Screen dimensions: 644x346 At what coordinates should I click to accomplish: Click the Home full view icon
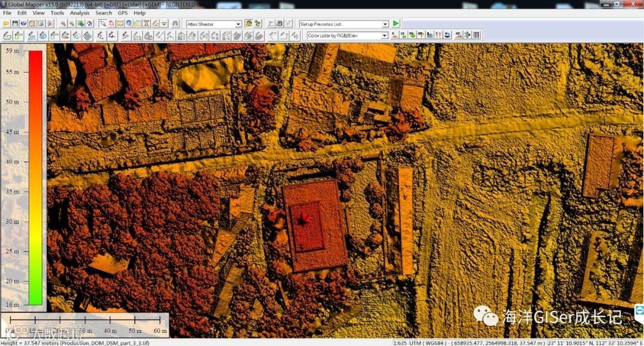tap(89, 24)
